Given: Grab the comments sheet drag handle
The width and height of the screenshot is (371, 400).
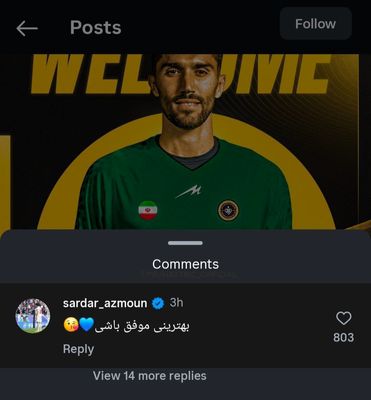Looking at the screenshot, I should click(x=185, y=243).
